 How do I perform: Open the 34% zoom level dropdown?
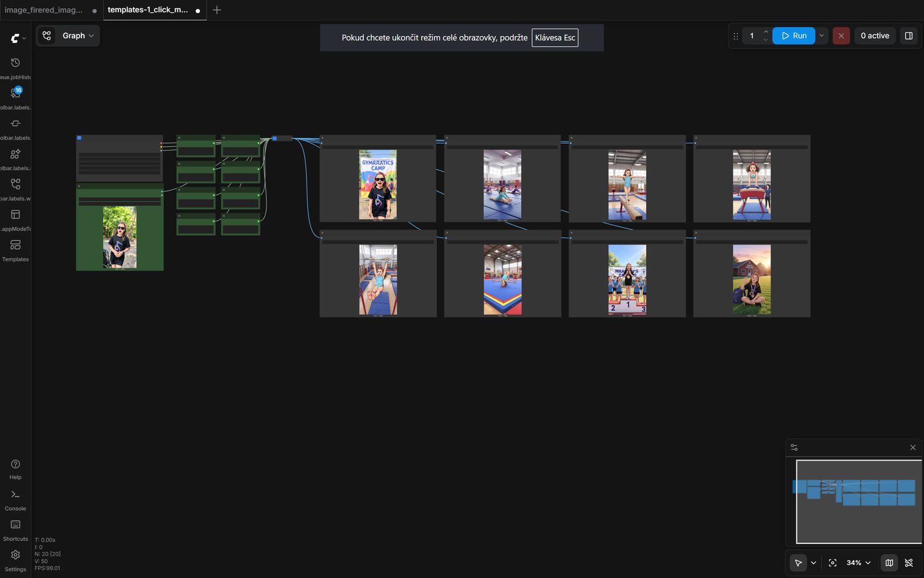point(858,562)
